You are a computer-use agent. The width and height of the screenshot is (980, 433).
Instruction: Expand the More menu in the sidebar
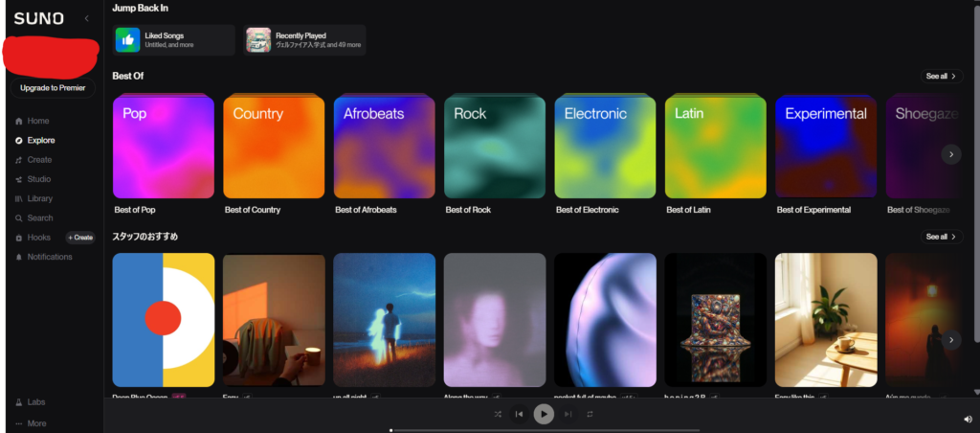pos(31,423)
